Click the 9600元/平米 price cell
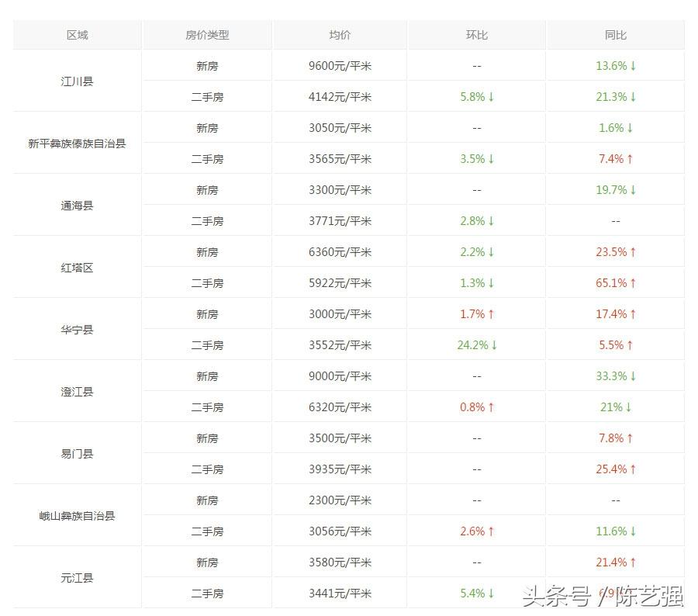This screenshot has width=698, height=616. (340, 66)
